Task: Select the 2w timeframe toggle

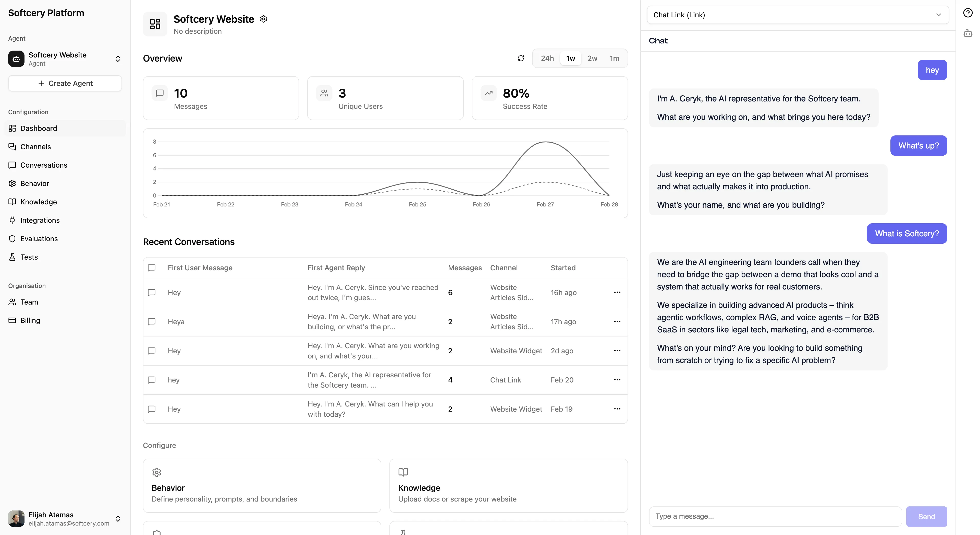Action: (592, 58)
